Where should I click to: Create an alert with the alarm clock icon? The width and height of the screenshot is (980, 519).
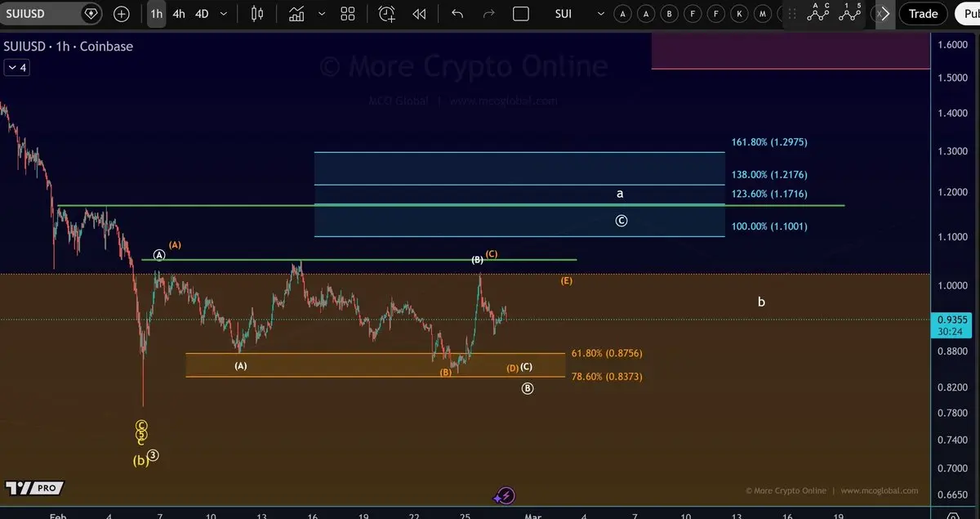pyautogui.click(x=387, y=14)
